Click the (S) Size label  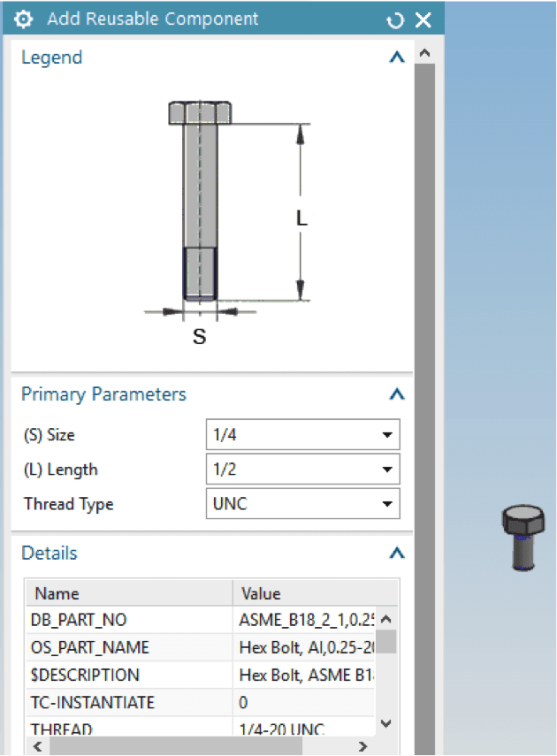(50, 435)
